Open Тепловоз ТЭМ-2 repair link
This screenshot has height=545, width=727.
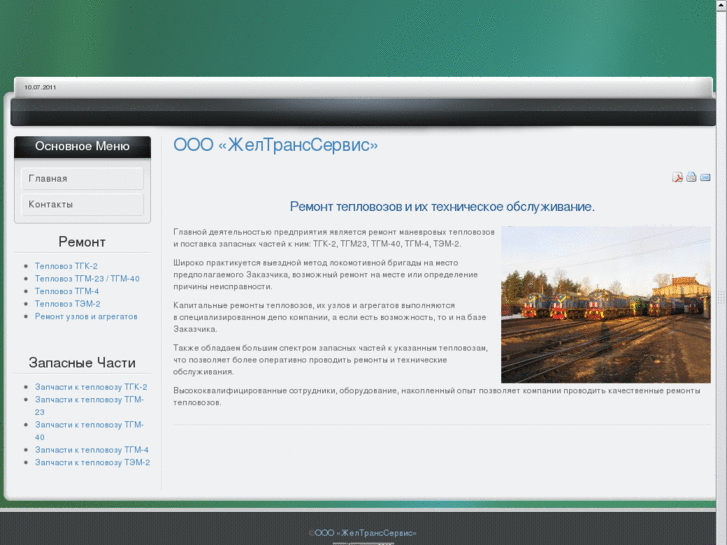pos(68,304)
